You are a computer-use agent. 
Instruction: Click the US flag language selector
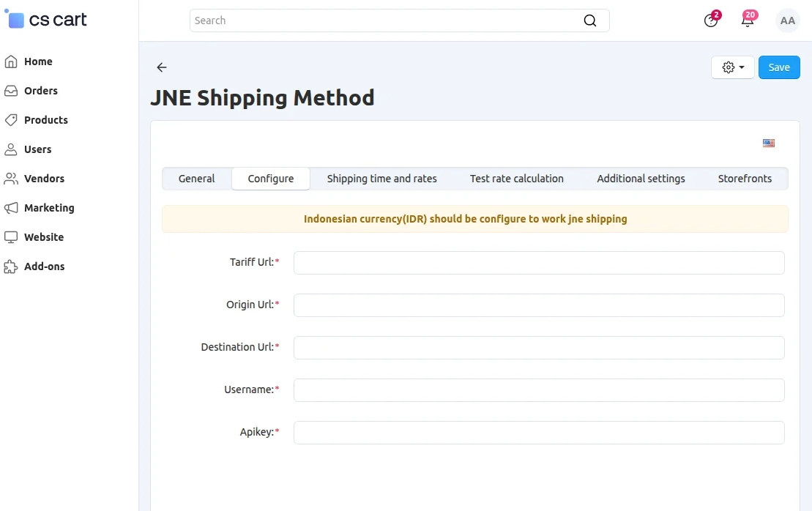pyautogui.click(x=769, y=143)
